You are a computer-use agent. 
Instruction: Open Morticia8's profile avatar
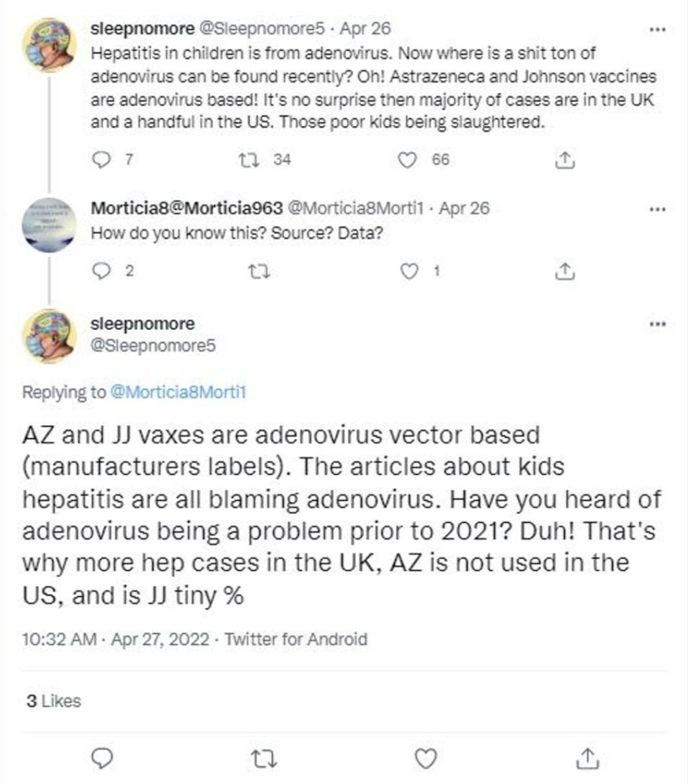49,225
